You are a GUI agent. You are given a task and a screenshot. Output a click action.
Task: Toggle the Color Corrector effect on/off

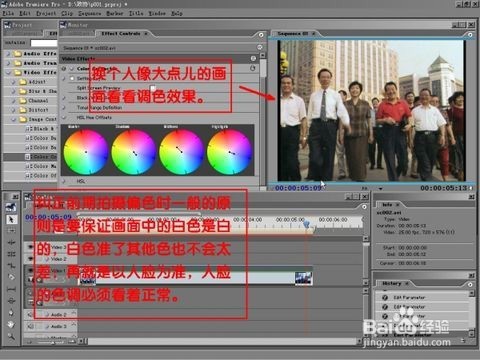pyautogui.click(x=64, y=69)
